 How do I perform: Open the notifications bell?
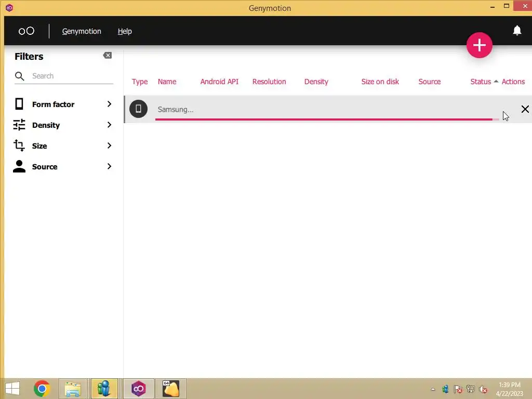pyautogui.click(x=517, y=31)
